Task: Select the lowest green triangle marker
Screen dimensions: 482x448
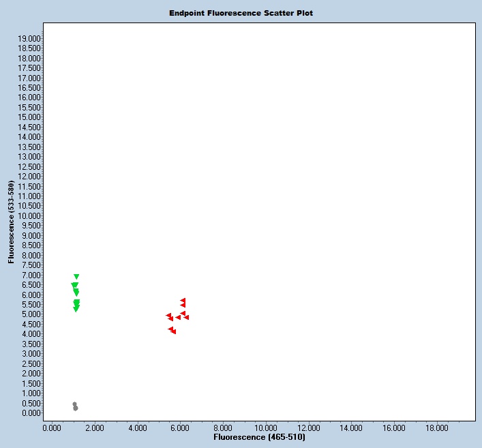Action: tap(76, 310)
